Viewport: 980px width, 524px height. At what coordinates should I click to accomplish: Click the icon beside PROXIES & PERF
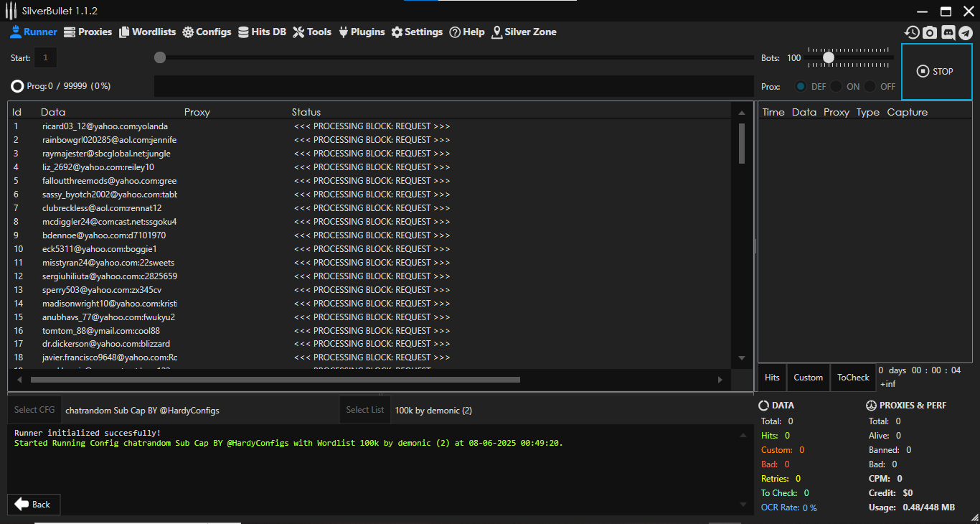[x=872, y=406]
